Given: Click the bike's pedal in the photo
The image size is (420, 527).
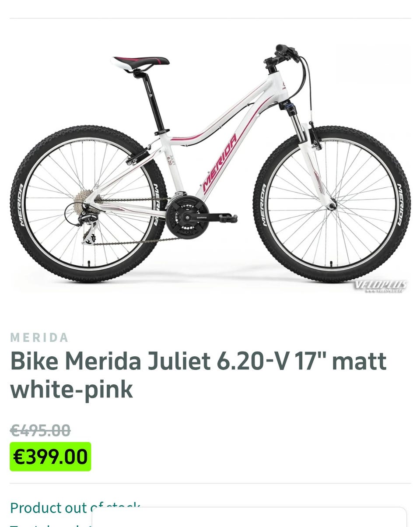Looking at the screenshot, I should 228,218.
